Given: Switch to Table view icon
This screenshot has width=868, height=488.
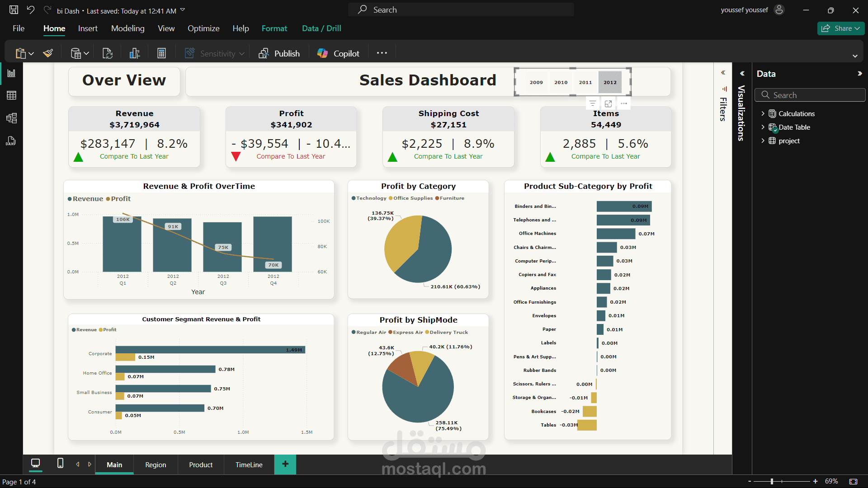Looking at the screenshot, I should pyautogui.click(x=11, y=95).
